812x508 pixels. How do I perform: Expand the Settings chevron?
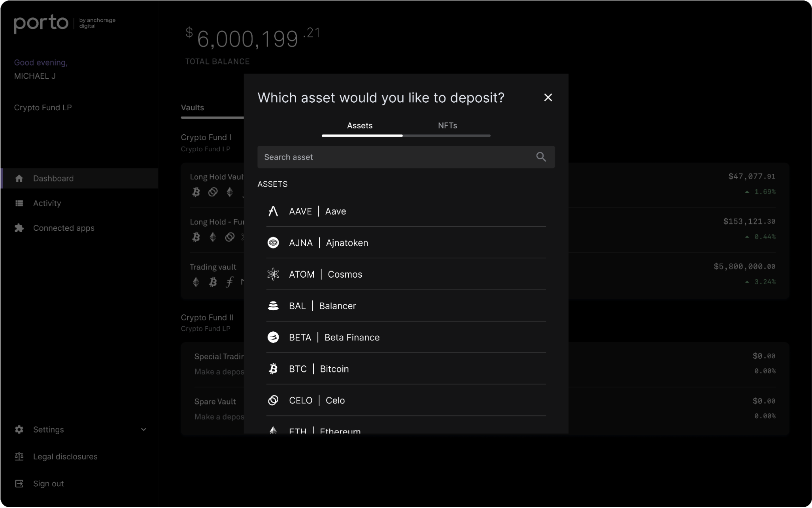pos(144,429)
